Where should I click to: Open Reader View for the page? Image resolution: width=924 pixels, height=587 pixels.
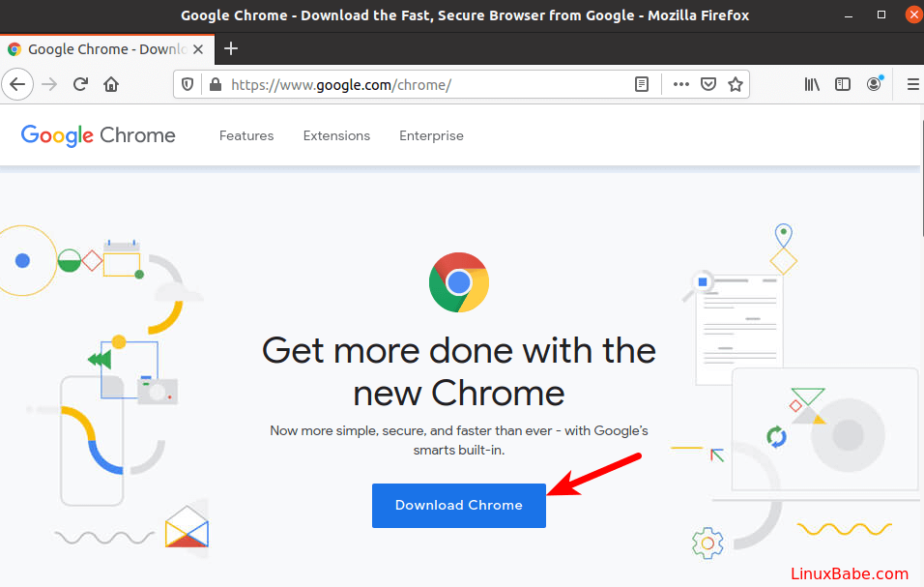click(641, 84)
